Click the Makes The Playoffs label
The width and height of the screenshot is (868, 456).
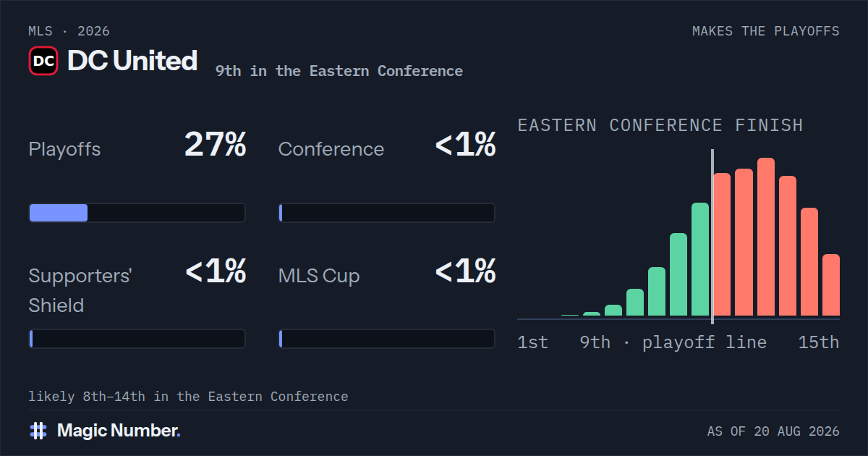[x=766, y=31]
